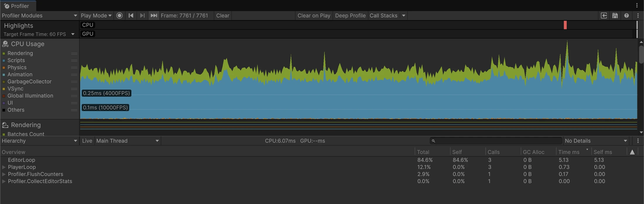Image resolution: width=644 pixels, height=204 pixels.
Task: Toggle the Scripts chart category
Action: tap(4, 60)
